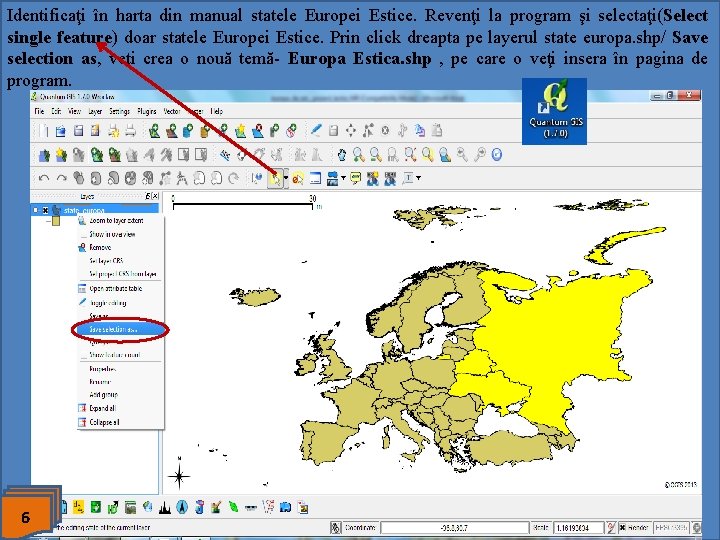The image size is (720, 540).
Task: Click the Scale value field in status bar
Action: [579, 528]
